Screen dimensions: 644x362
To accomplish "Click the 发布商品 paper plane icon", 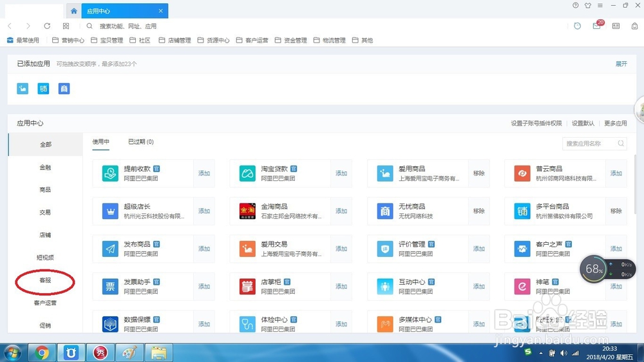I will pyautogui.click(x=110, y=249).
